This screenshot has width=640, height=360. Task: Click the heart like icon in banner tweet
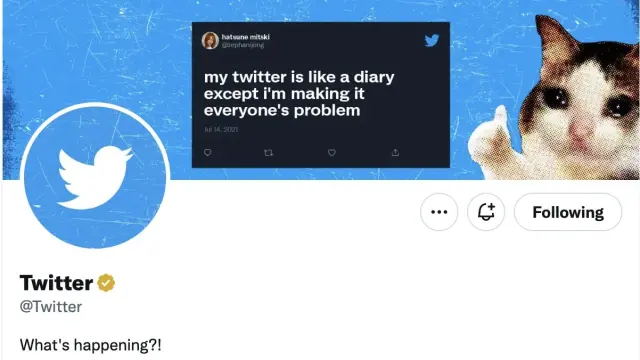pyautogui.click(x=332, y=153)
